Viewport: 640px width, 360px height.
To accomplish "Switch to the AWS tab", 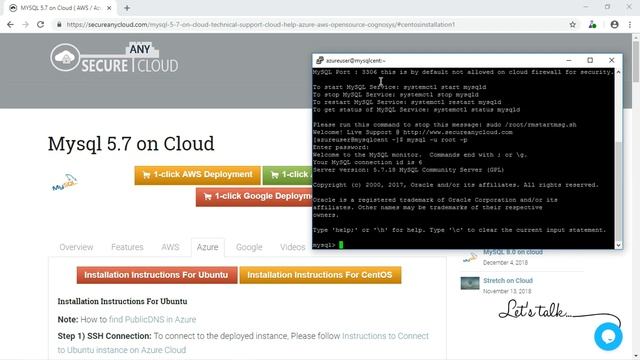I will tap(170, 247).
